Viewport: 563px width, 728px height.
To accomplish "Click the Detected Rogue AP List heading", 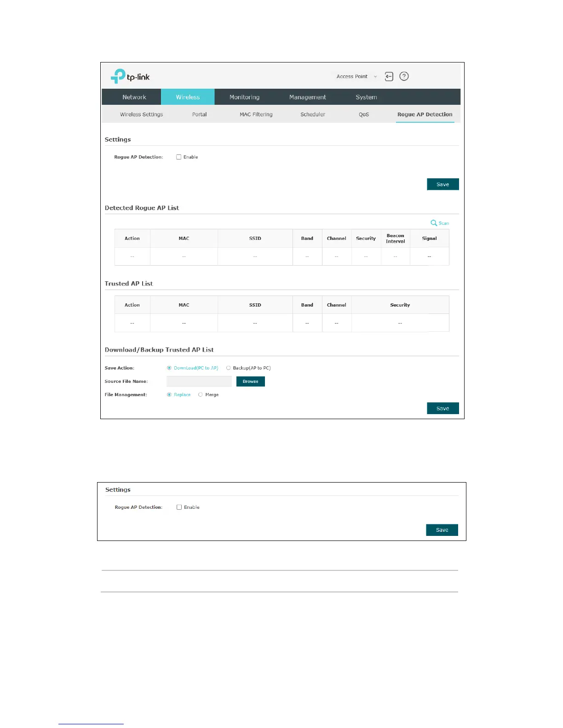I will pos(142,208).
